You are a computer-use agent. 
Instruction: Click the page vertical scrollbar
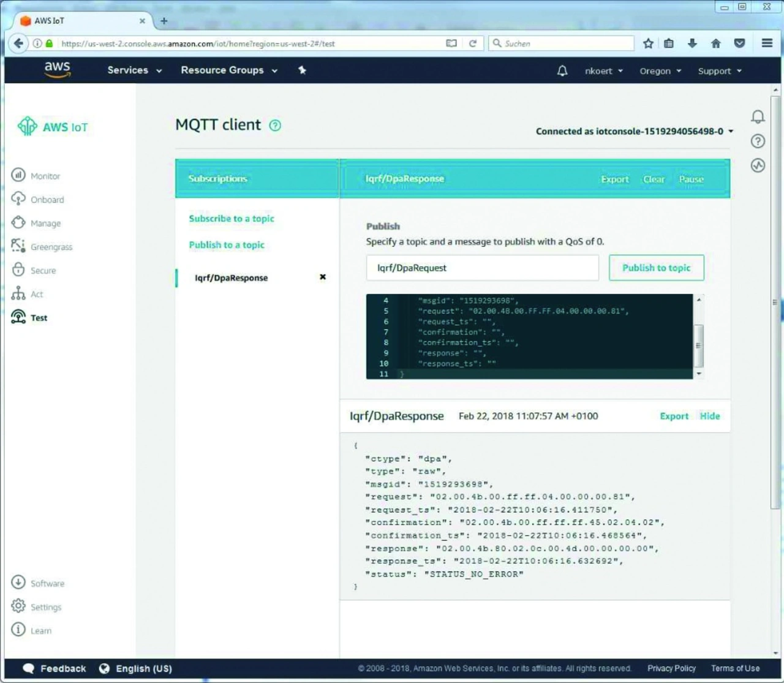775,303
